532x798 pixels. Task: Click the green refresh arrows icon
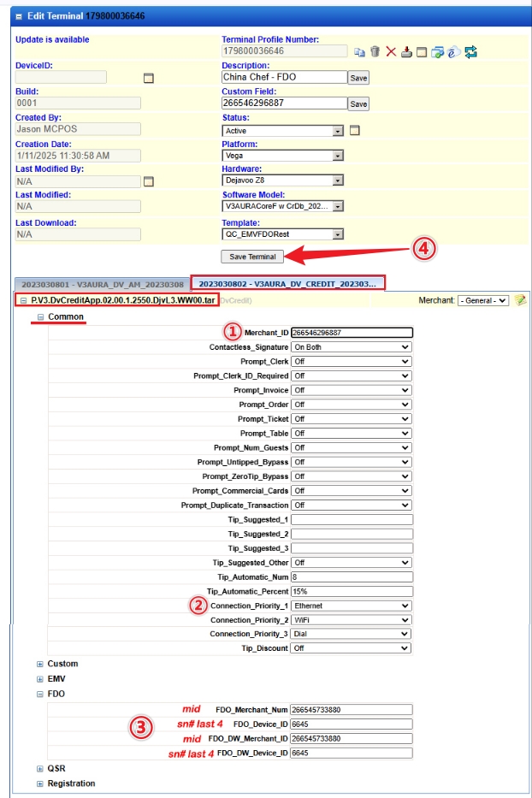tap(470, 52)
